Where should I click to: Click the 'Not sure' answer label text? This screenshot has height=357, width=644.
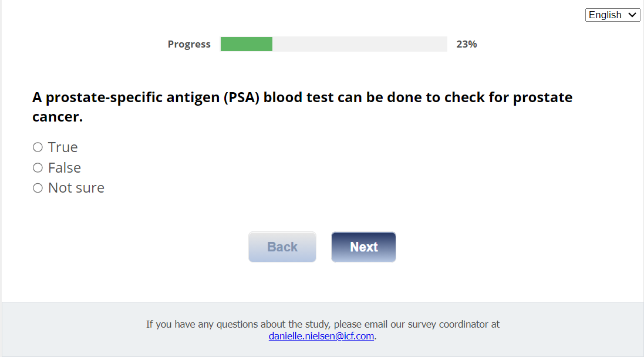pyautogui.click(x=76, y=188)
